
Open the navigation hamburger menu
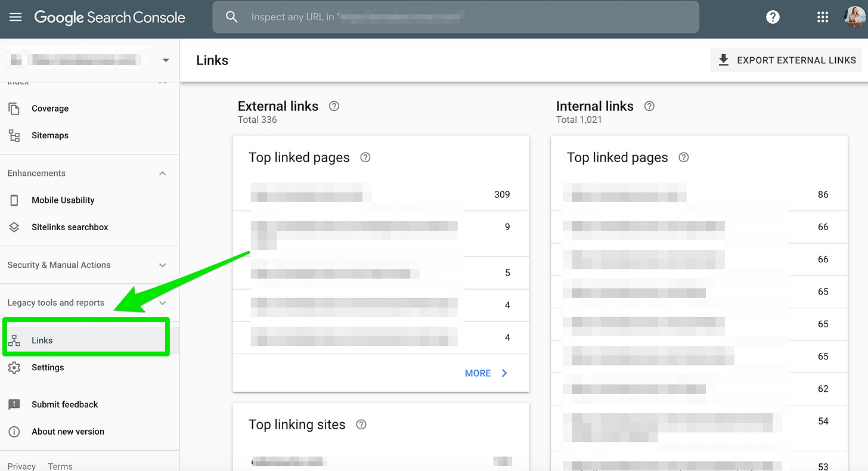[x=15, y=17]
